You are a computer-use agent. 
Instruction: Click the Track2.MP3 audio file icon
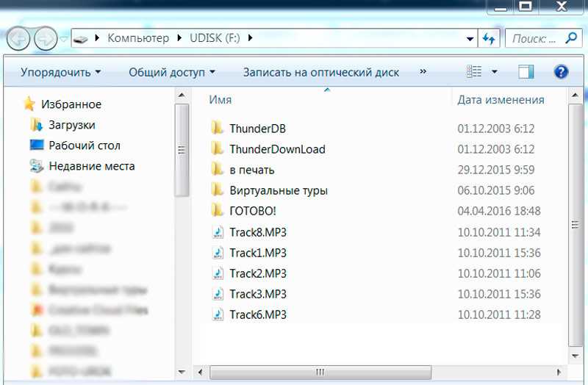(x=218, y=273)
